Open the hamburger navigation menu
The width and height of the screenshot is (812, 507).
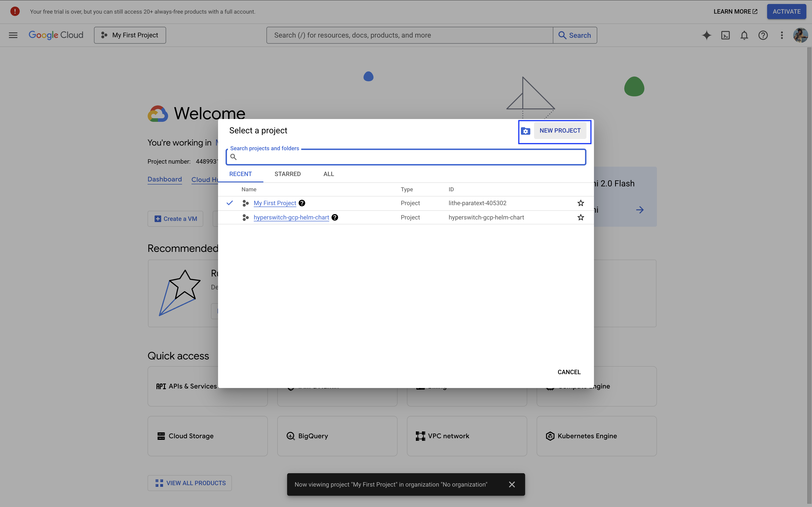pyautogui.click(x=13, y=35)
